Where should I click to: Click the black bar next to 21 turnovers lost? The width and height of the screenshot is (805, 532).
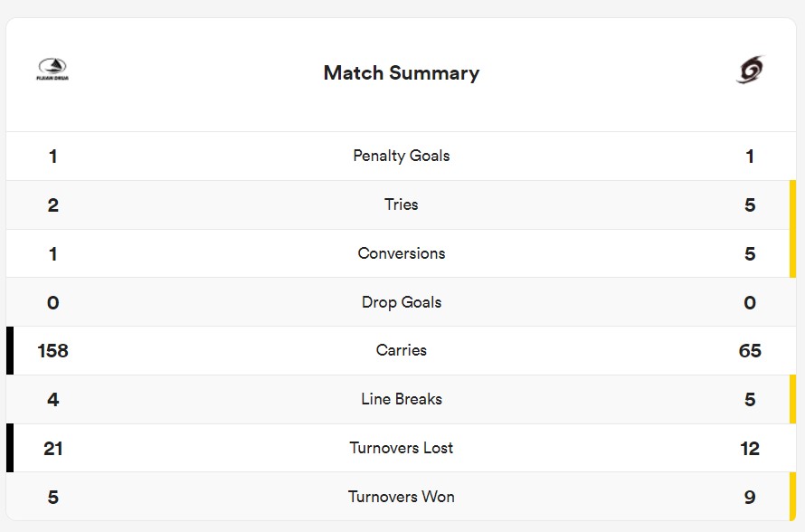pos(10,448)
